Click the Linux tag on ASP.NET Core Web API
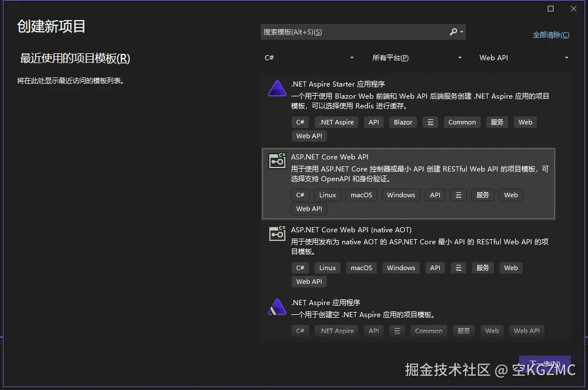The height and width of the screenshot is (390, 588). click(x=327, y=195)
